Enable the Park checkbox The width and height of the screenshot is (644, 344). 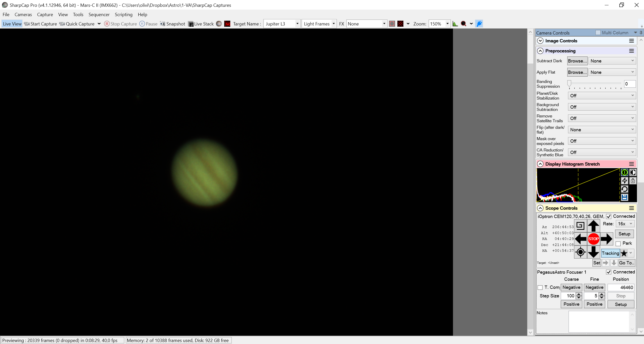coord(618,244)
